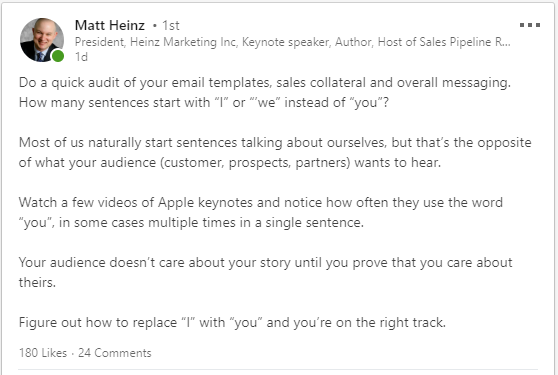This screenshot has width=558, height=375.
Task: Open the 24 Comments thread
Action: tap(115, 353)
